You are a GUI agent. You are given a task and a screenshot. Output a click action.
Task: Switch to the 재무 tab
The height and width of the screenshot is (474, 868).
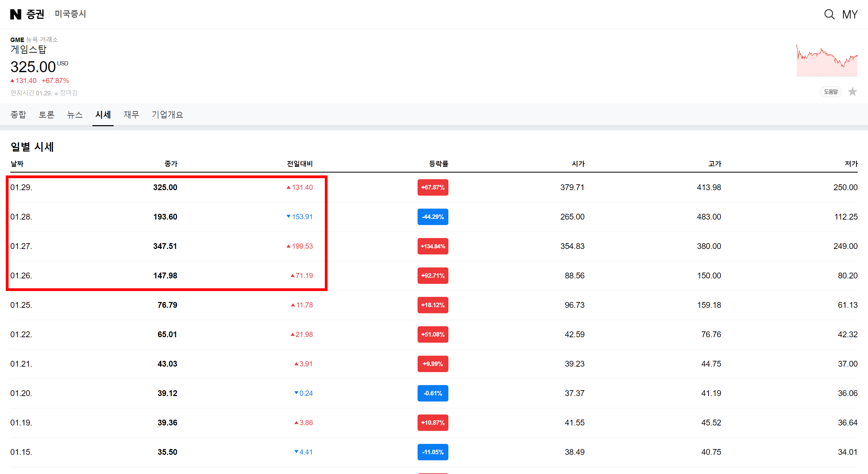pyautogui.click(x=131, y=115)
